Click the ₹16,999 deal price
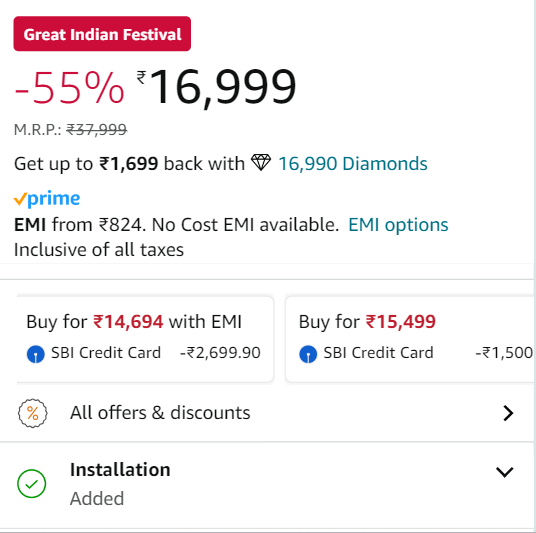Viewport: 536px width, 533px height. click(x=216, y=87)
